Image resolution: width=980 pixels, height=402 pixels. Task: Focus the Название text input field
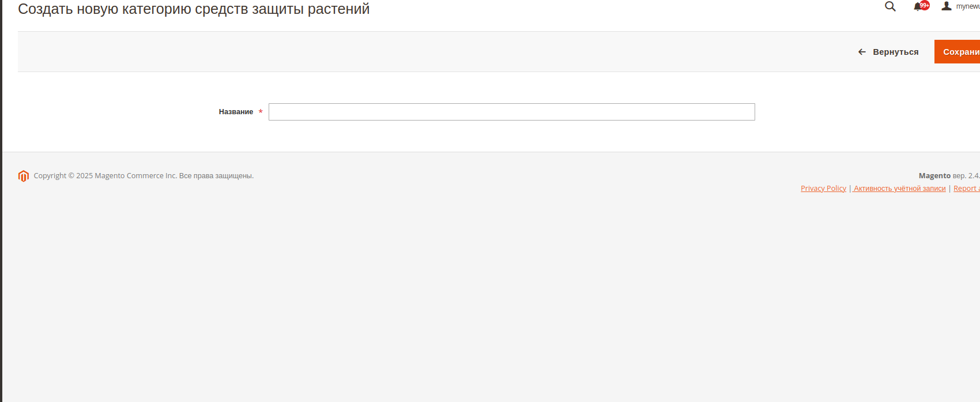coord(512,112)
